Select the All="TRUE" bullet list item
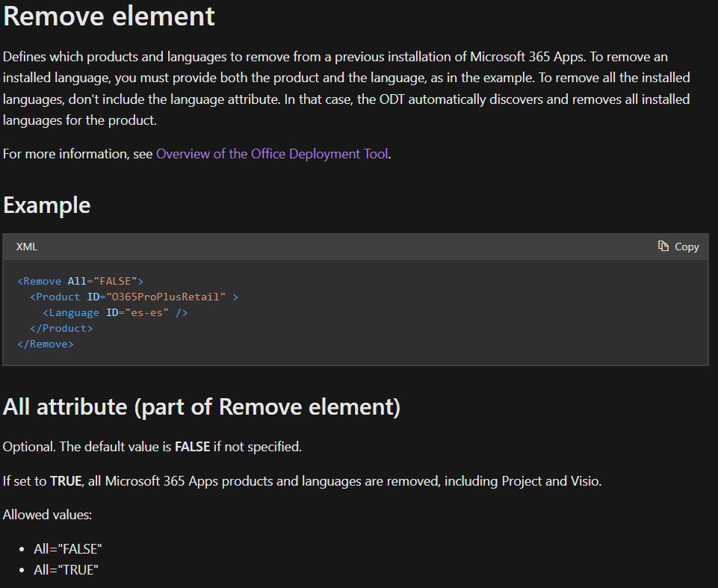Screen dimensions: 718x588 click(66, 570)
